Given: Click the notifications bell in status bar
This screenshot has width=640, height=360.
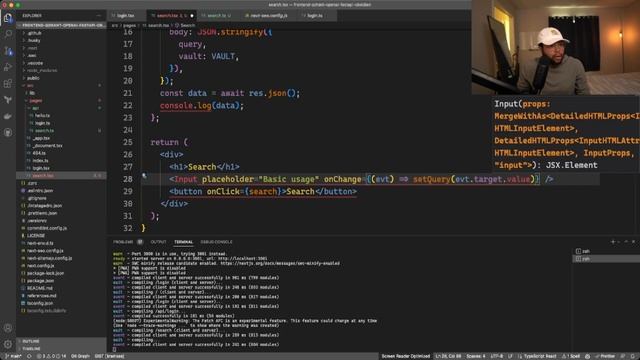Looking at the screenshot, I should (x=632, y=356).
